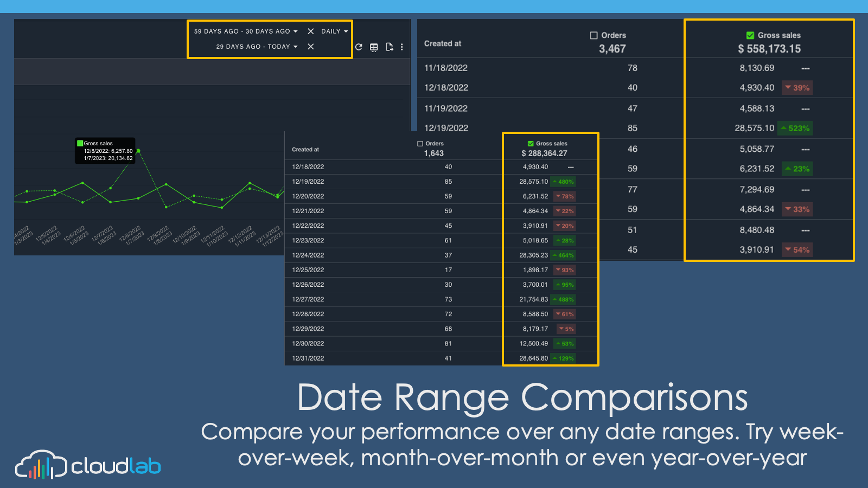Select the 12/31/2022 row date
The image size is (868, 488).
point(308,358)
